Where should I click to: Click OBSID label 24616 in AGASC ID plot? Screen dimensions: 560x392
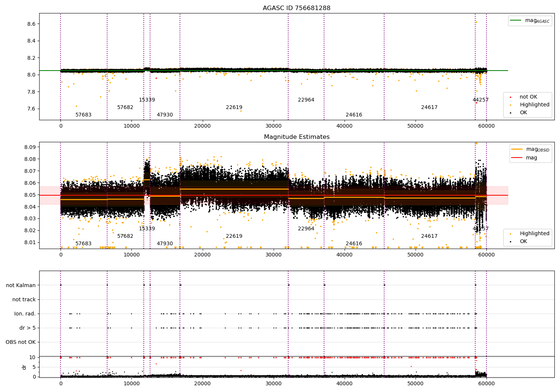(354, 115)
